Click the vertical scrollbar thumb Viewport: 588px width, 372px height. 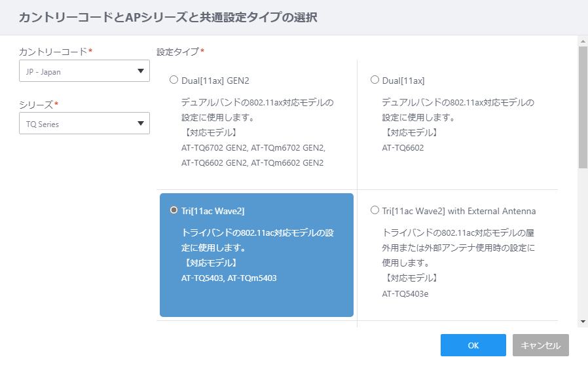[583, 107]
